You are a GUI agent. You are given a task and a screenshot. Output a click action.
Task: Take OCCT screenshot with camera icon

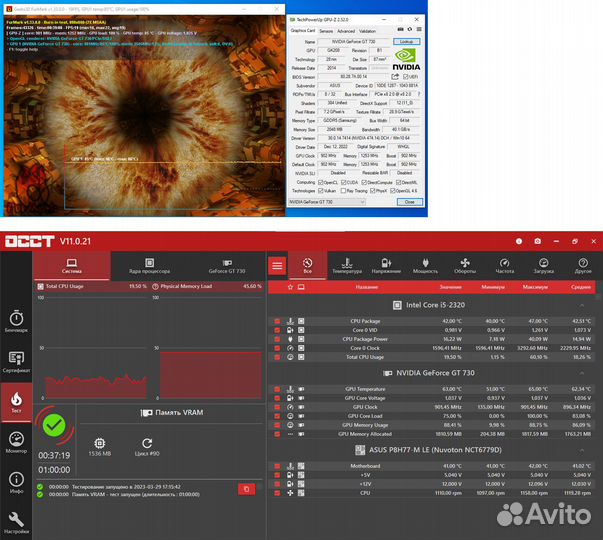[538, 241]
